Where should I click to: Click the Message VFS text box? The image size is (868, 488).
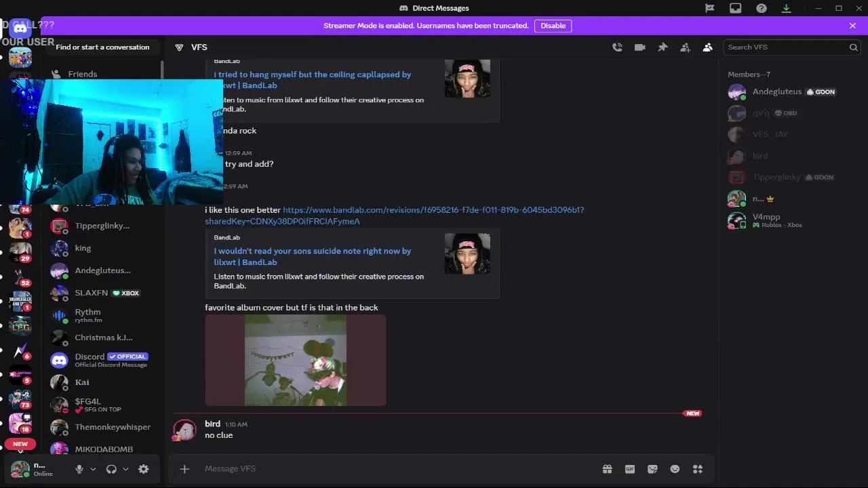[x=400, y=469]
